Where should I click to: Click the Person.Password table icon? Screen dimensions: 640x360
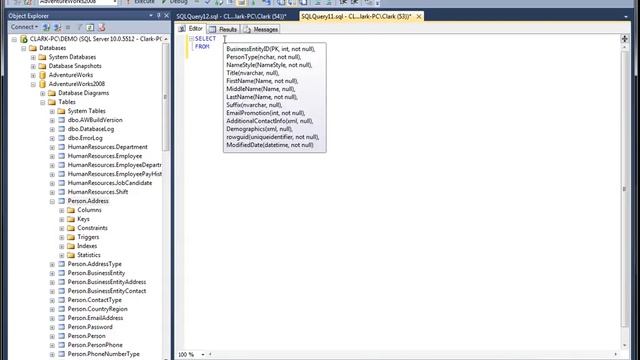tap(62, 327)
